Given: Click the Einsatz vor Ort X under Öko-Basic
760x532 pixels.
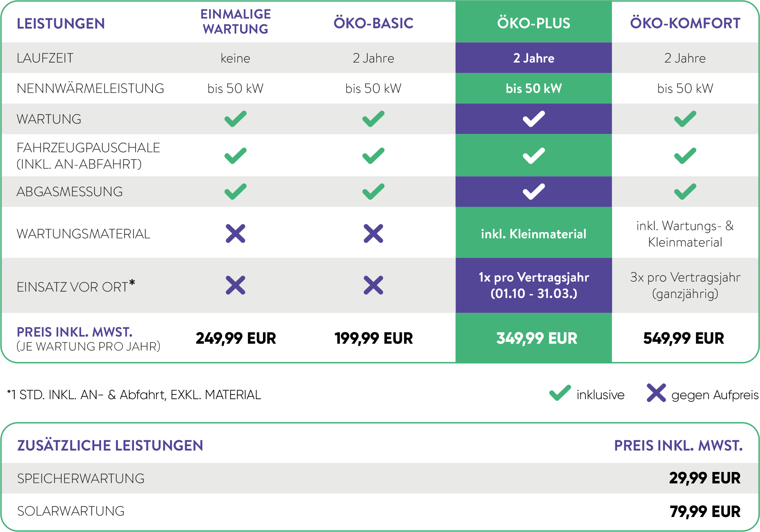Looking at the screenshot, I should point(373,285).
